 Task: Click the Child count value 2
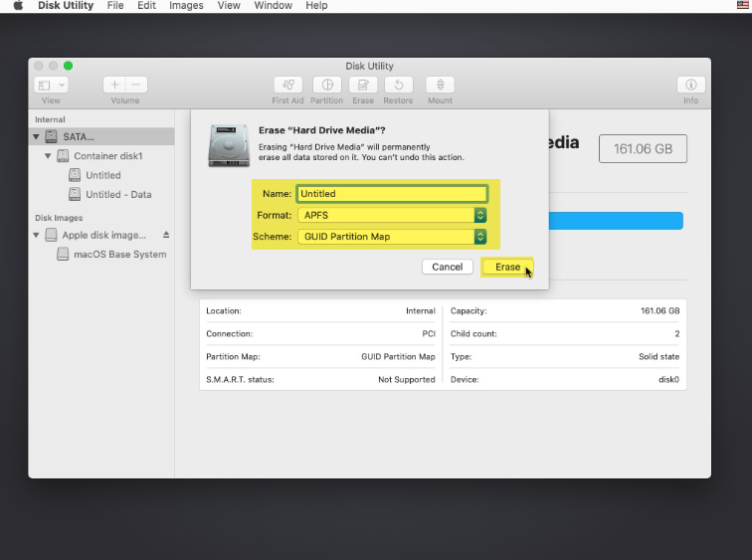(x=676, y=333)
